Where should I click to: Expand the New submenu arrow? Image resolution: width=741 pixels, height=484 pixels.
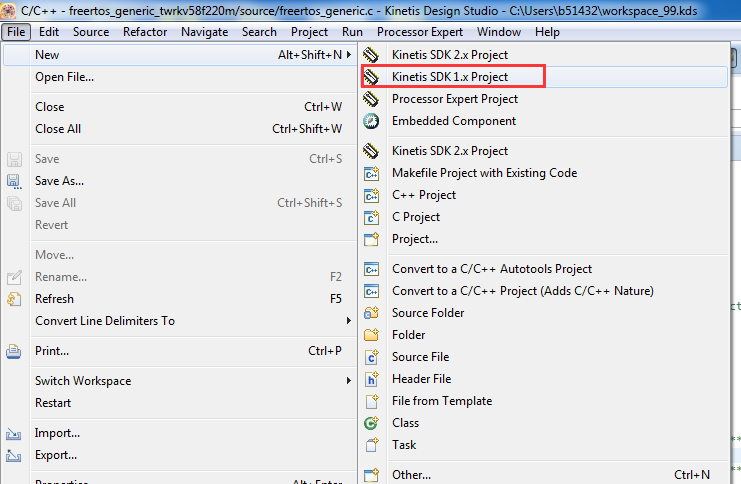[x=349, y=55]
